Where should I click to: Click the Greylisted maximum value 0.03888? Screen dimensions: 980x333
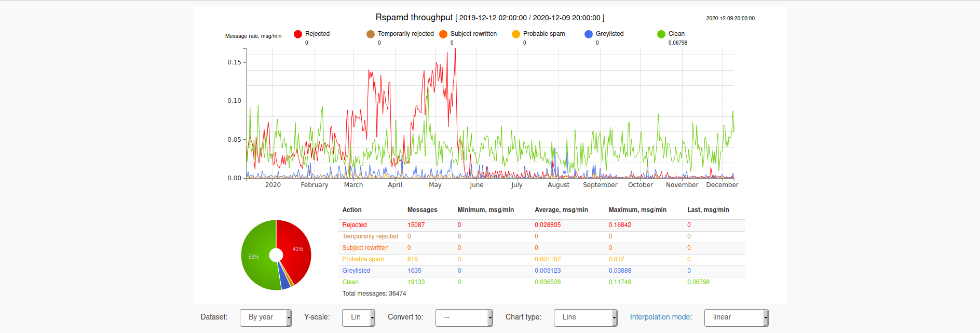(620, 271)
